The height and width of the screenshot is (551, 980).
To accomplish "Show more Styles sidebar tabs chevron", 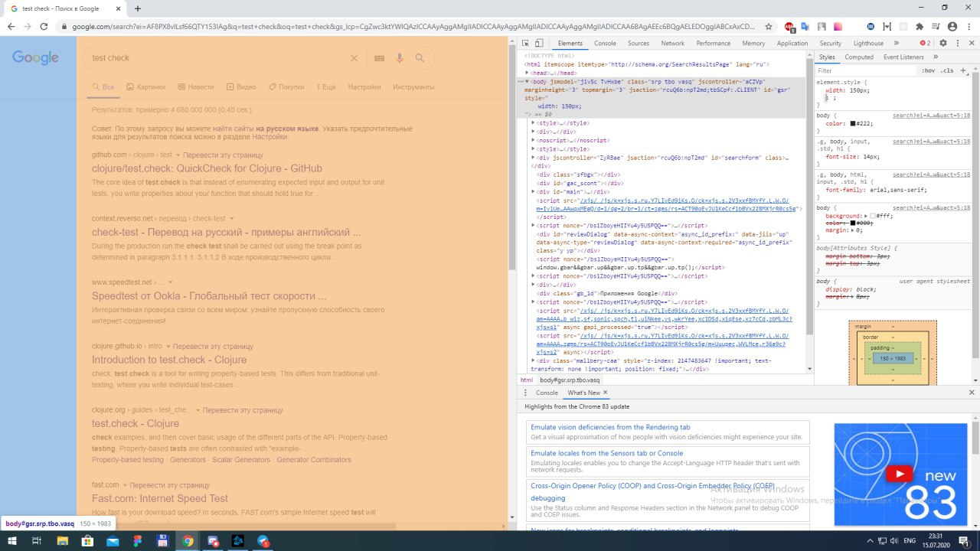I will [936, 57].
